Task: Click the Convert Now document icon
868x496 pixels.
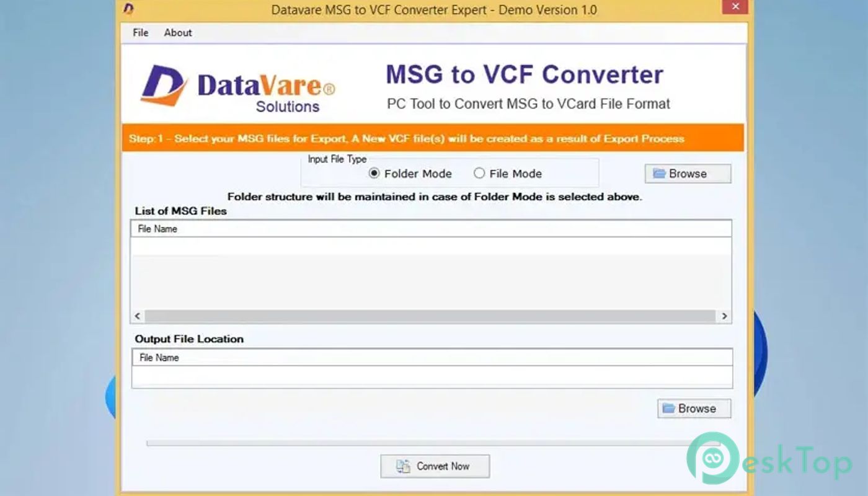Action: click(x=403, y=466)
